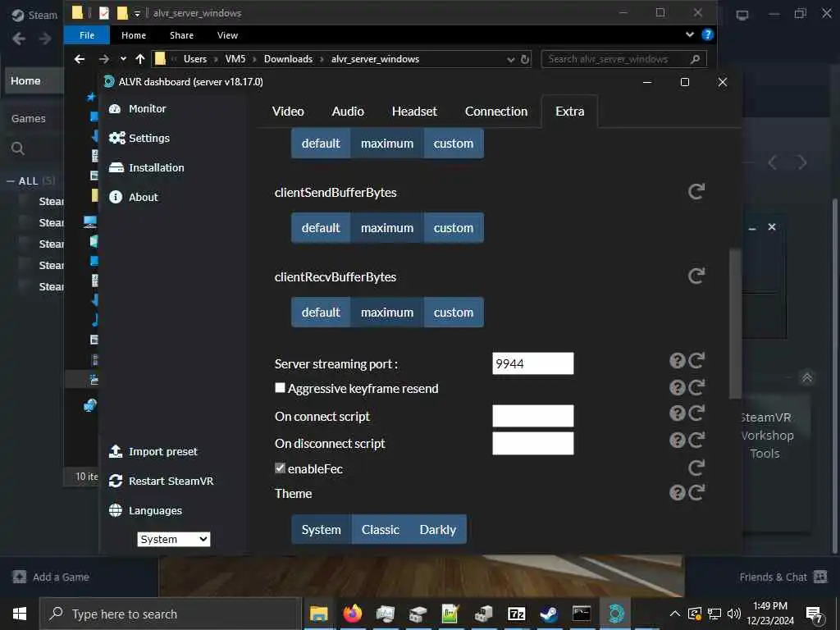Switch to the Audio tab
The height and width of the screenshot is (630, 840).
pos(348,112)
